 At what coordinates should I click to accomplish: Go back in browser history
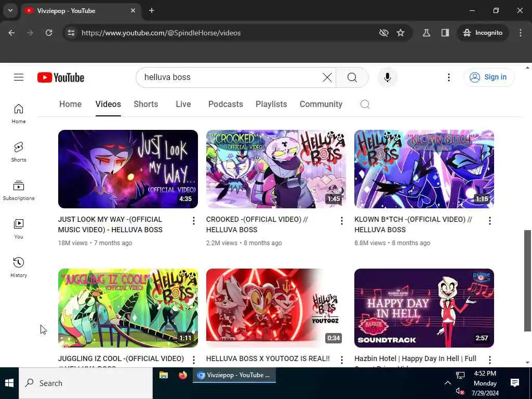coord(11,33)
